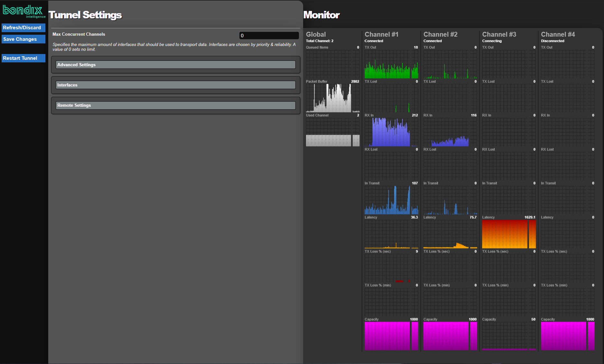The width and height of the screenshot is (604, 364).
Task: Click Channel #3 orange Latency graph
Action: pyautogui.click(x=508, y=234)
